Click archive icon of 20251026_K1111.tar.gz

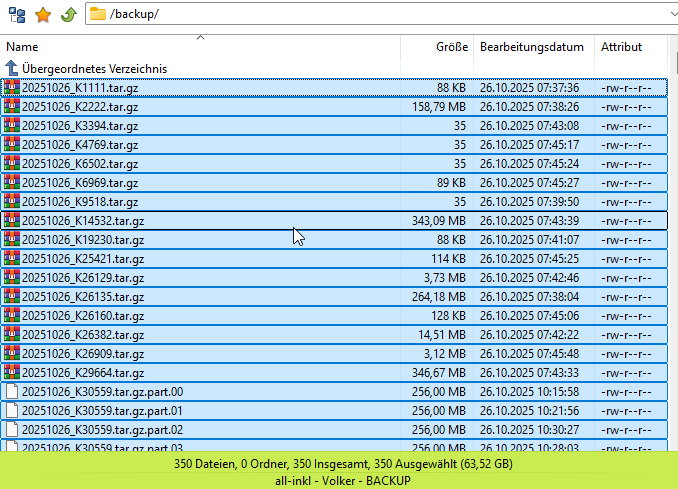click(12, 87)
